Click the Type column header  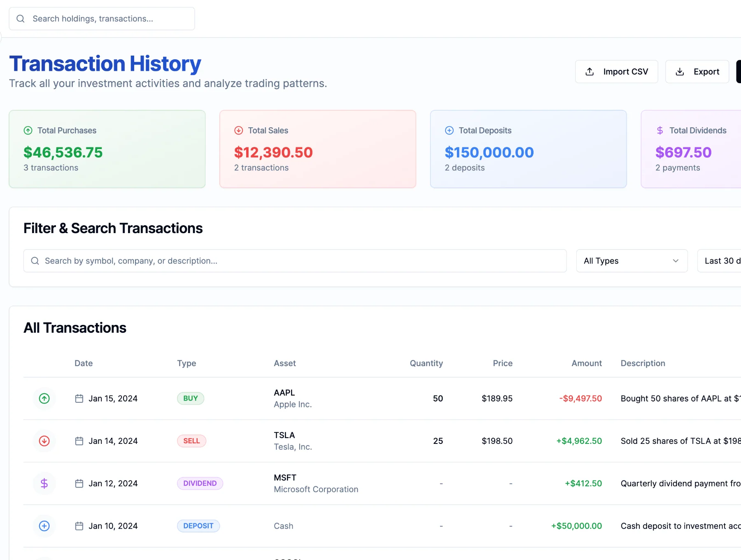click(x=186, y=363)
